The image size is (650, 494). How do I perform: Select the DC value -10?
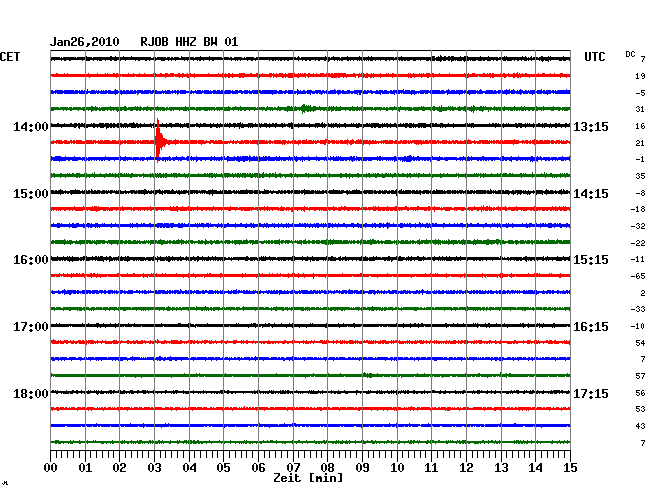point(638,326)
